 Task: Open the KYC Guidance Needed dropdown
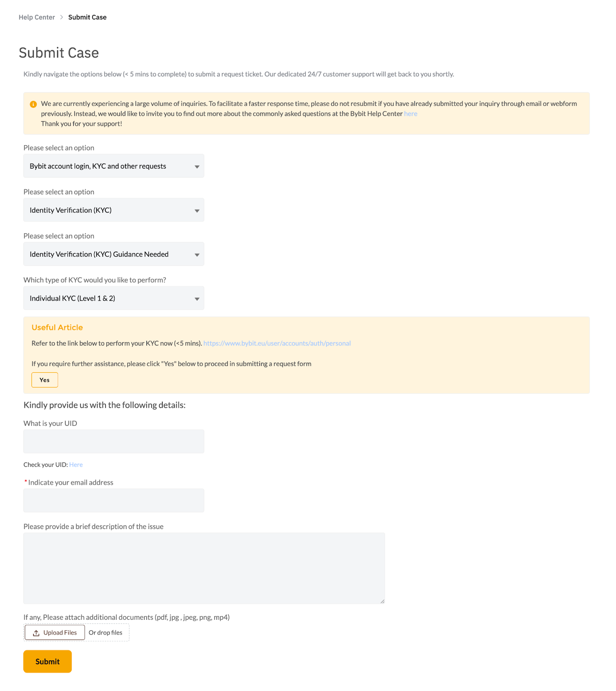pyautogui.click(x=114, y=254)
